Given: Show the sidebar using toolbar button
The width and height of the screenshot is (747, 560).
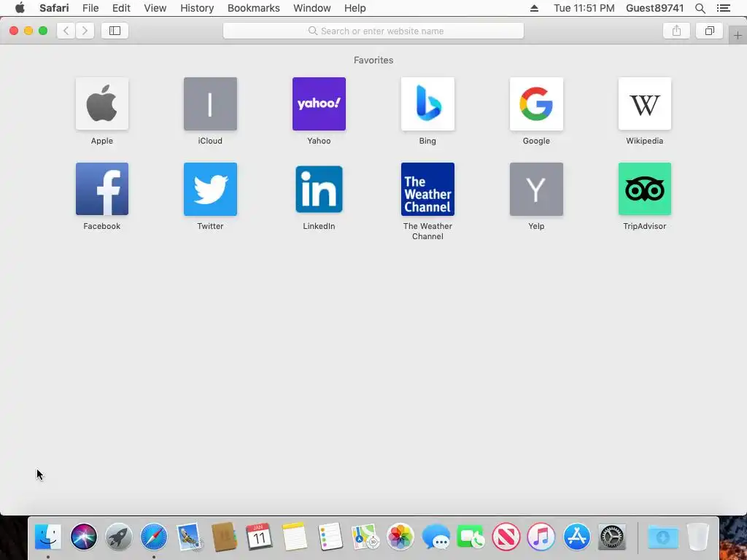Looking at the screenshot, I should [x=115, y=31].
